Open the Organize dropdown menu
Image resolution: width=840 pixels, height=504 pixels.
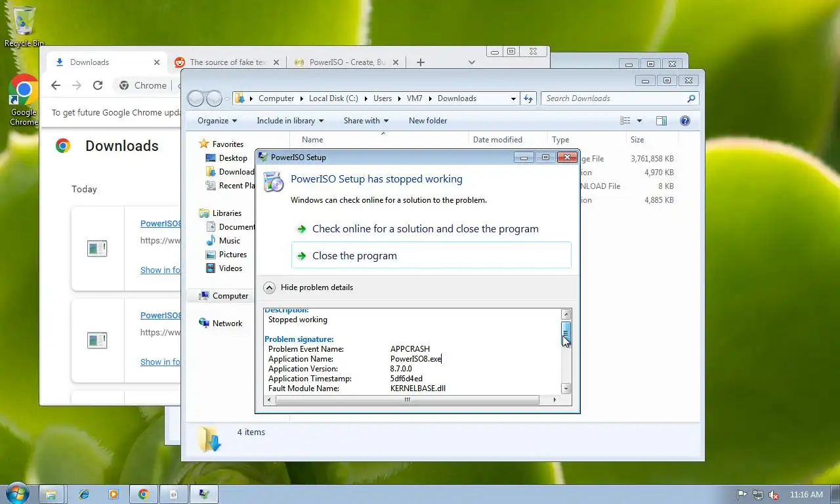coord(217,121)
